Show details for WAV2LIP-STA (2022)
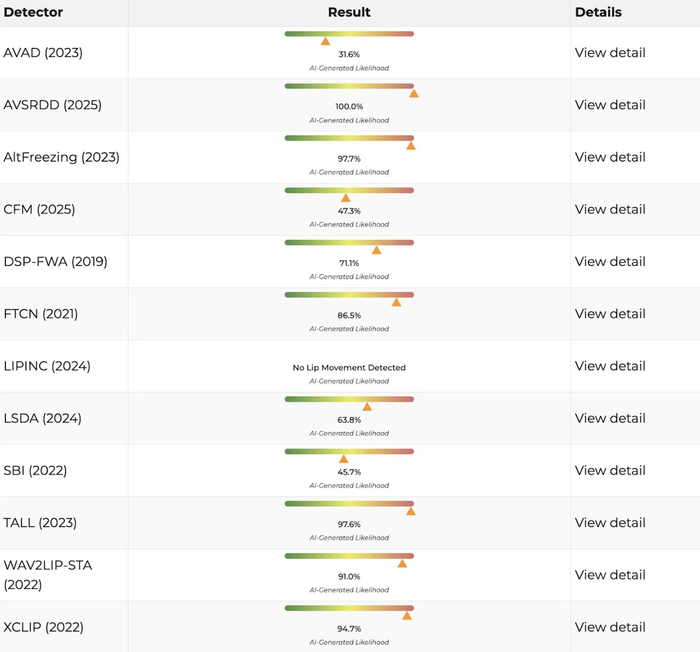Image resolution: width=700 pixels, height=652 pixels. [610, 575]
